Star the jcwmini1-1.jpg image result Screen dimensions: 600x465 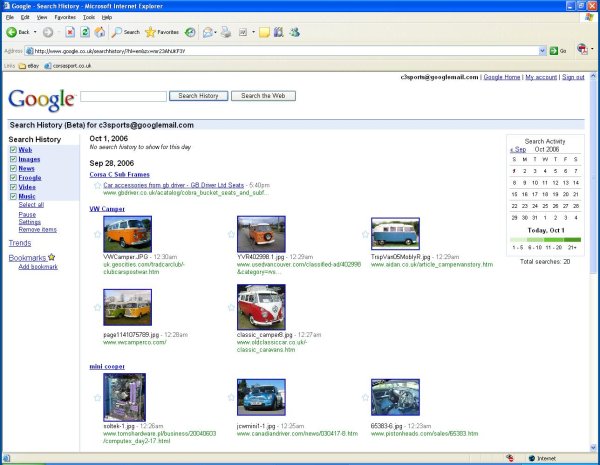(x=231, y=398)
